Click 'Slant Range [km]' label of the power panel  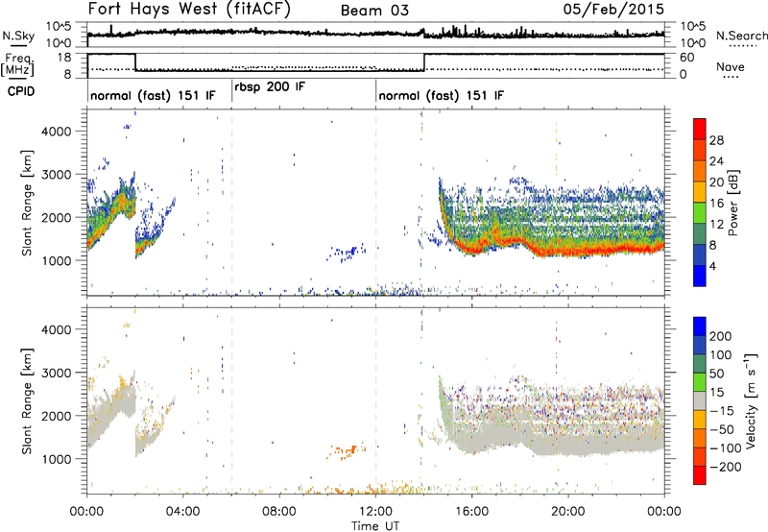point(28,203)
